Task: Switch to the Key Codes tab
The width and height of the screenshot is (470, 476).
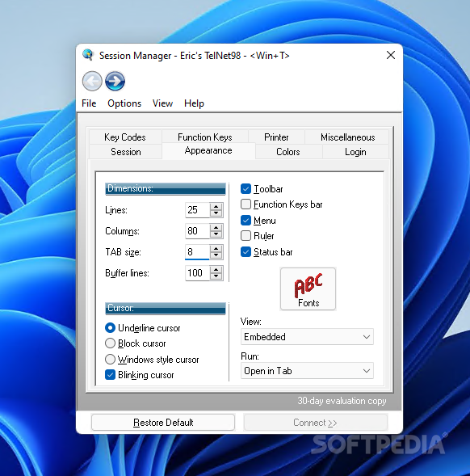Action: 125,137
